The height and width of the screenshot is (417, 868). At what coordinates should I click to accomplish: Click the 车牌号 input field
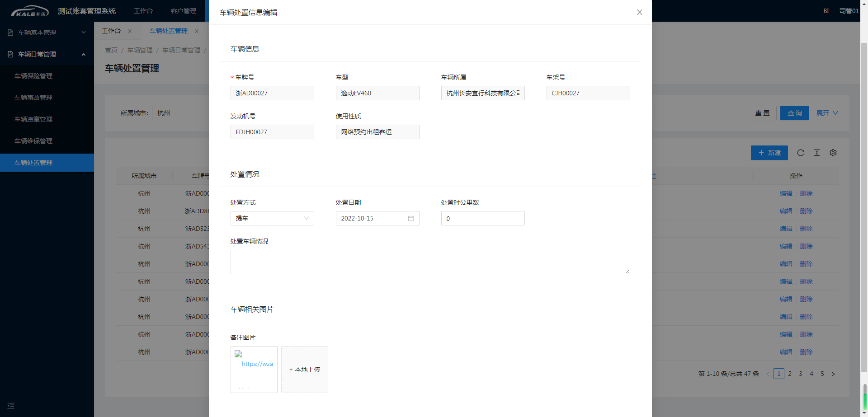(x=272, y=93)
